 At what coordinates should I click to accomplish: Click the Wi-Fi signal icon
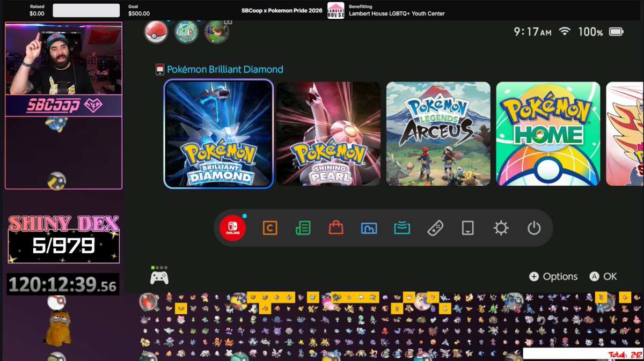point(564,32)
